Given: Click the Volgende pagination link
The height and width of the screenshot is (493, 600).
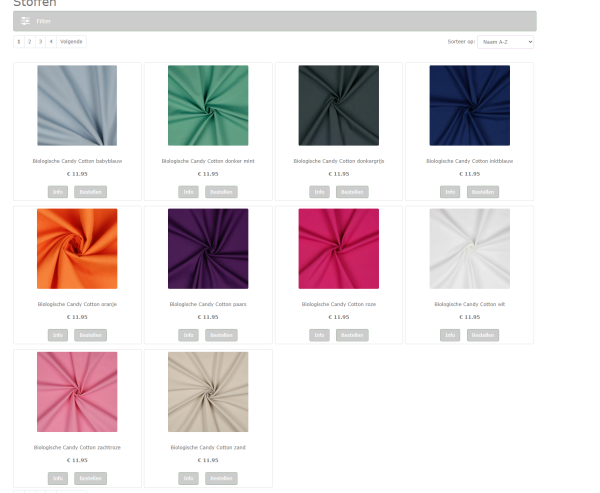Looking at the screenshot, I should click(71, 42).
